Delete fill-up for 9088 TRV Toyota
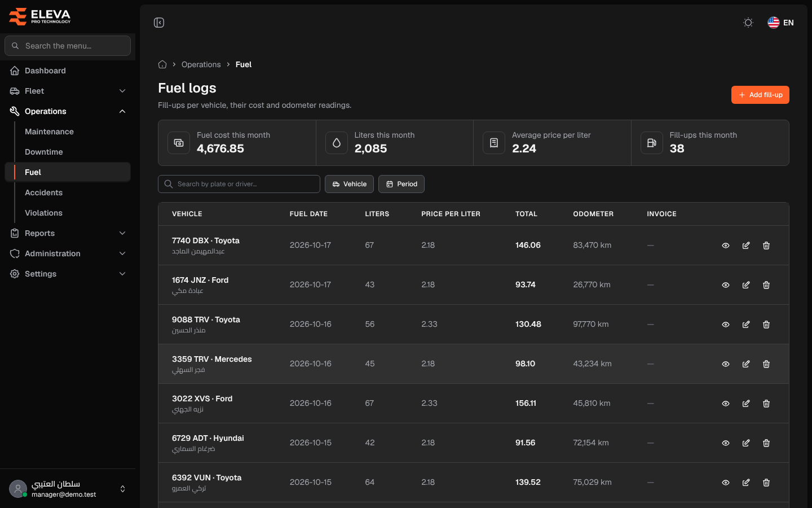Screen dimensions: 812x508 (x=766, y=325)
